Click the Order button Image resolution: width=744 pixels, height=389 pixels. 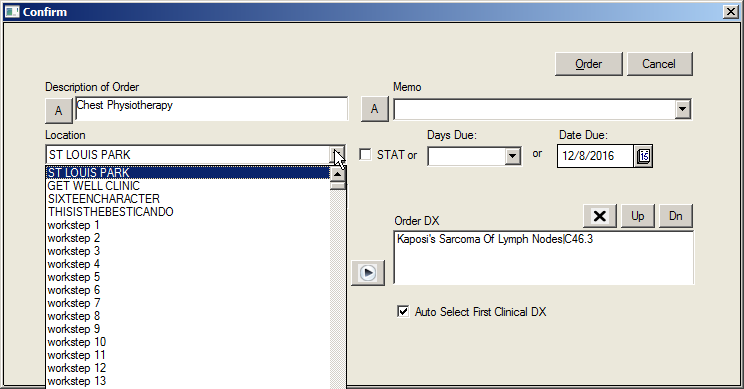coord(588,64)
